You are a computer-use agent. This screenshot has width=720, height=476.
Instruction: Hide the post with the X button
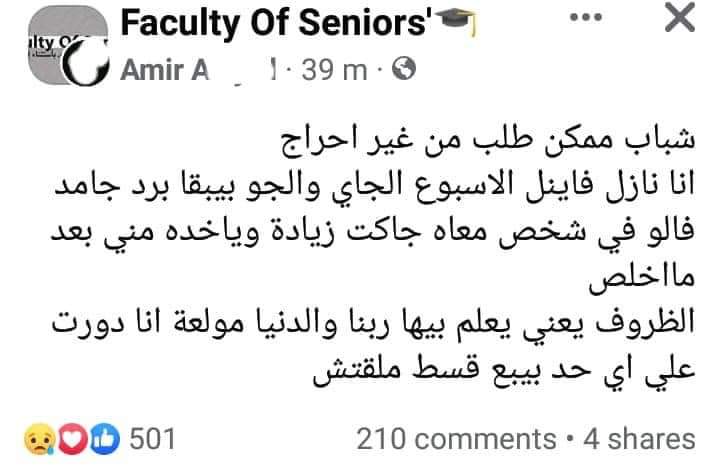(x=678, y=21)
